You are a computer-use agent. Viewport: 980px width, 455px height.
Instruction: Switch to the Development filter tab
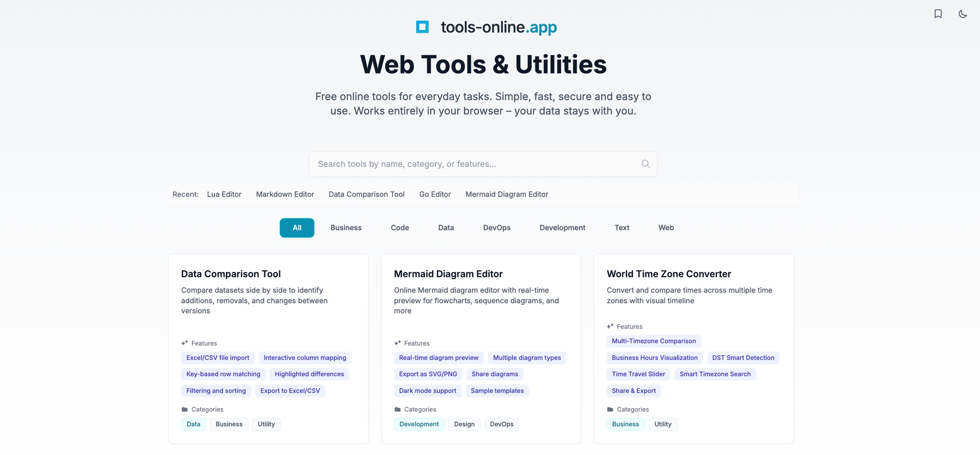(x=562, y=228)
